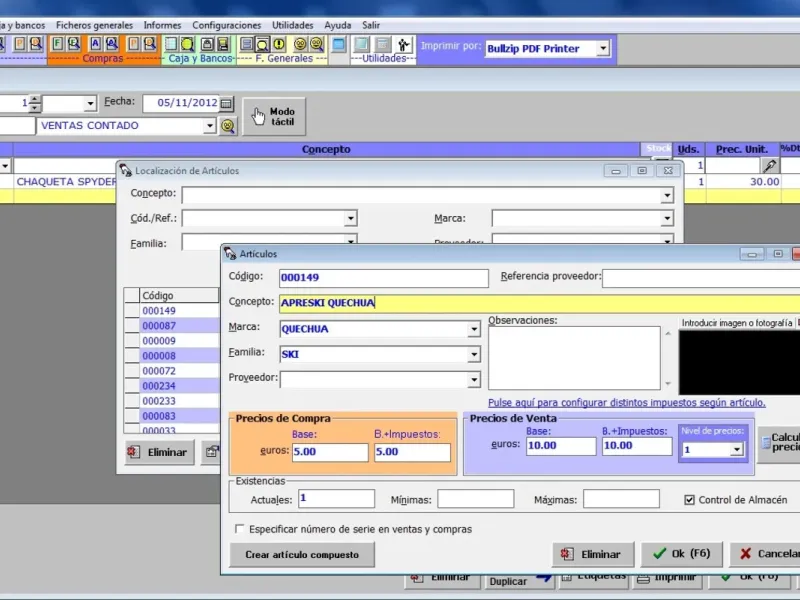Screen dimensions: 800x600
Task: Open the Nivel de precios dropdown
Action: [x=736, y=449]
